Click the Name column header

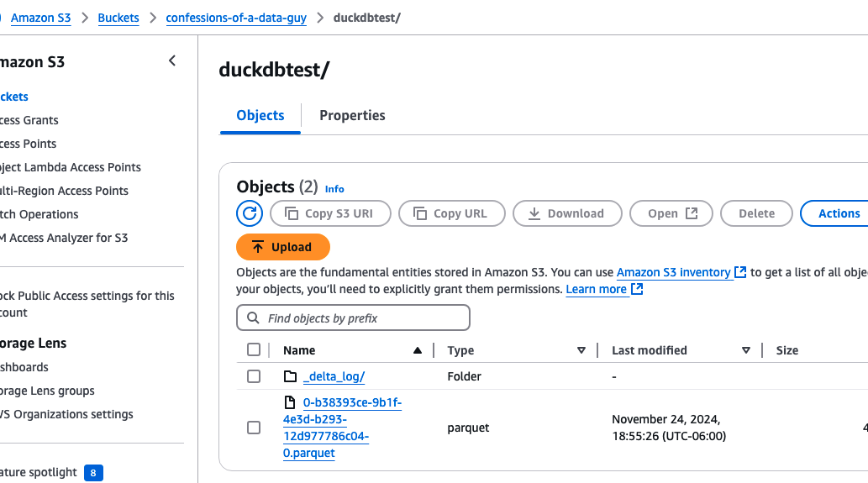tap(299, 350)
